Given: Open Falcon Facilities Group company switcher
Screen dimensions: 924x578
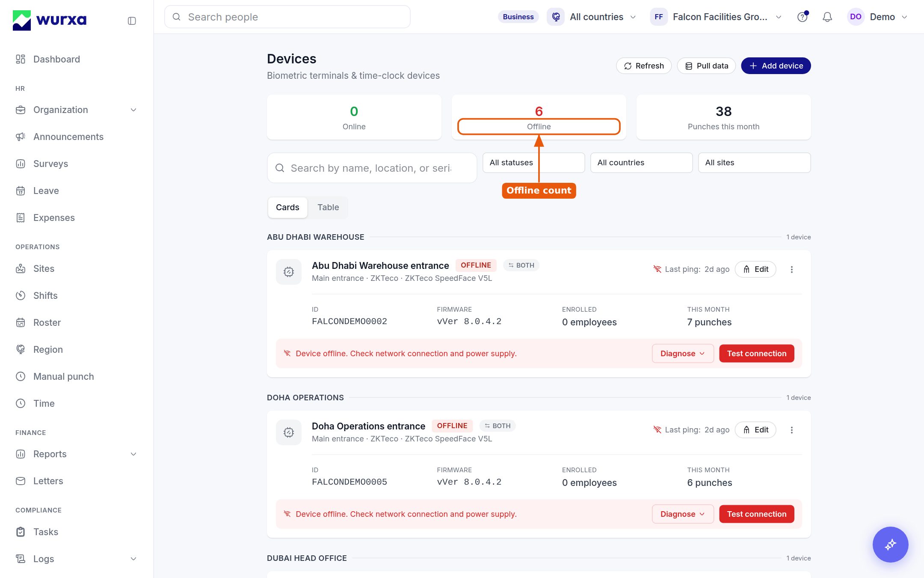Looking at the screenshot, I should tap(717, 17).
